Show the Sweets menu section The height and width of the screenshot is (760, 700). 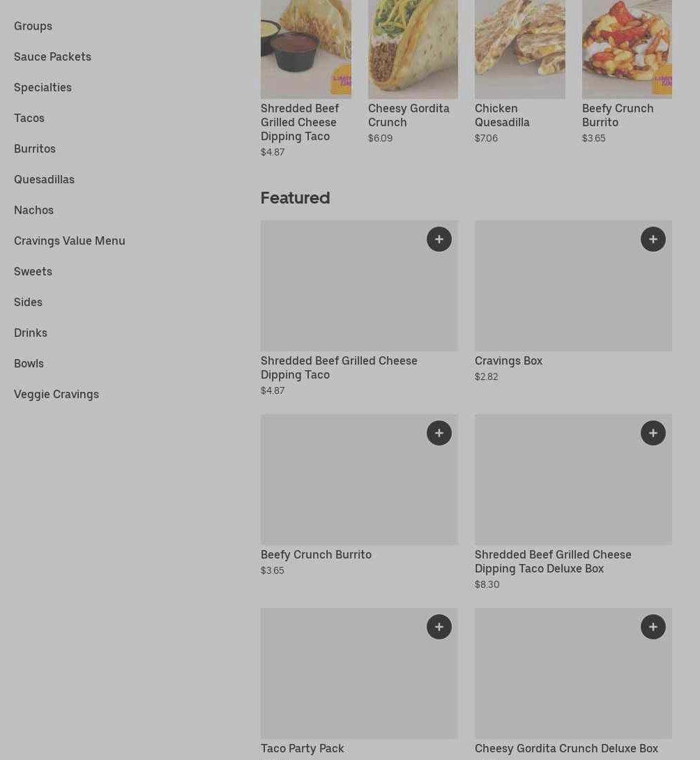33,271
